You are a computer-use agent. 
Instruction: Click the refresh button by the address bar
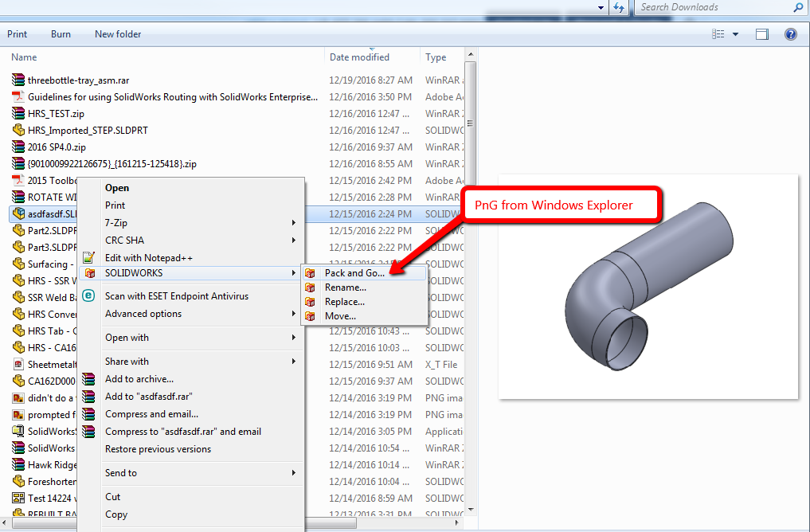[619, 7]
